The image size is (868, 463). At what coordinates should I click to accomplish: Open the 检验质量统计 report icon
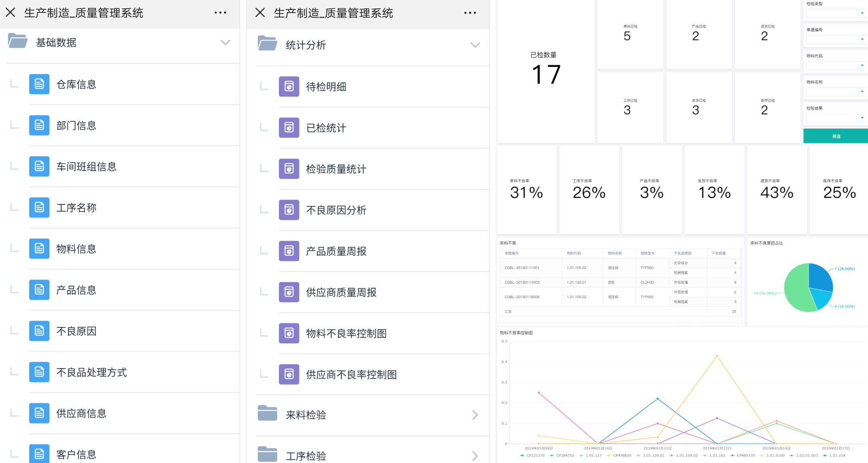pos(289,169)
